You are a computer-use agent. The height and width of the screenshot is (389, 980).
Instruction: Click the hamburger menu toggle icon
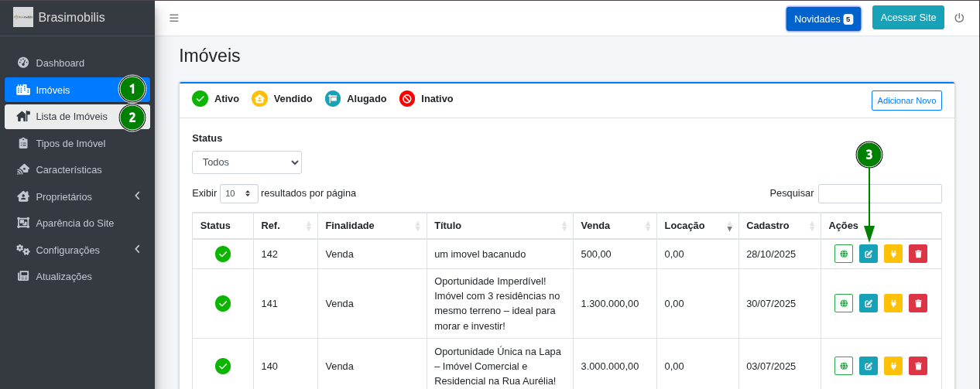coord(174,18)
